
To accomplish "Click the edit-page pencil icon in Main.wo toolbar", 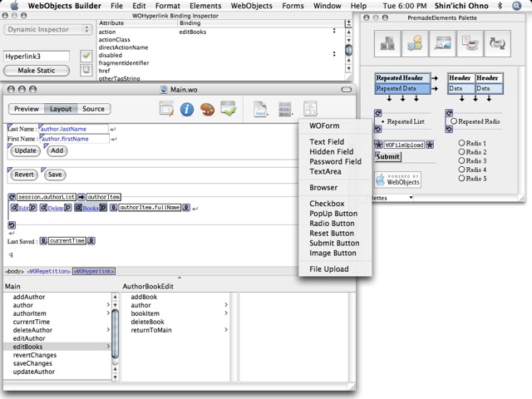I will 166,109.
